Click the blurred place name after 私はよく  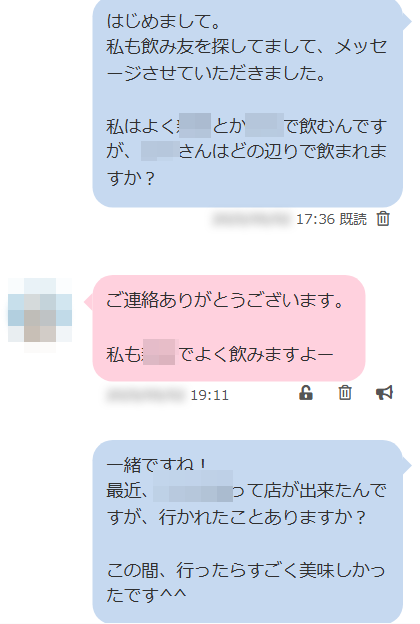click(x=195, y=125)
